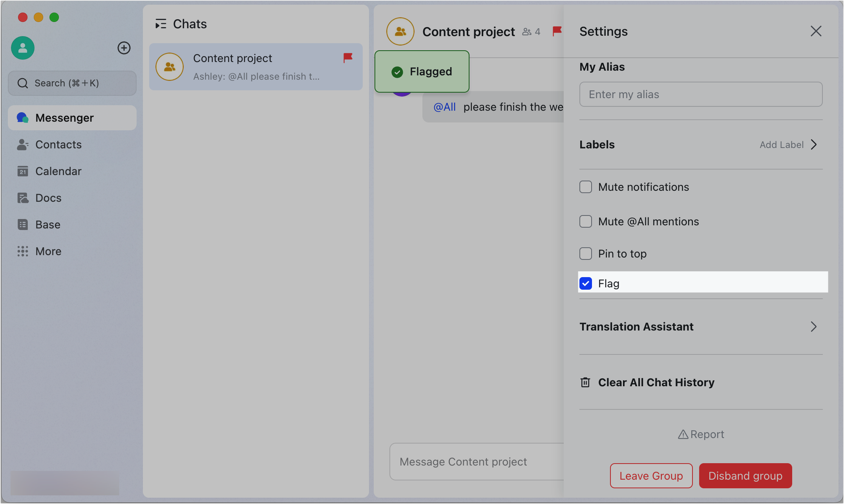Open the user profile avatar

tap(23, 48)
